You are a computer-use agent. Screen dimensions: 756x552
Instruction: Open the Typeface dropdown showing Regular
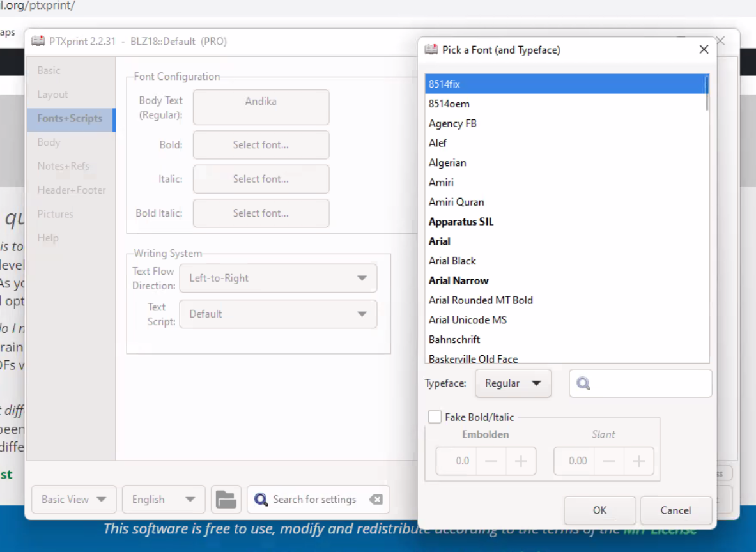pyautogui.click(x=513, y=383)
